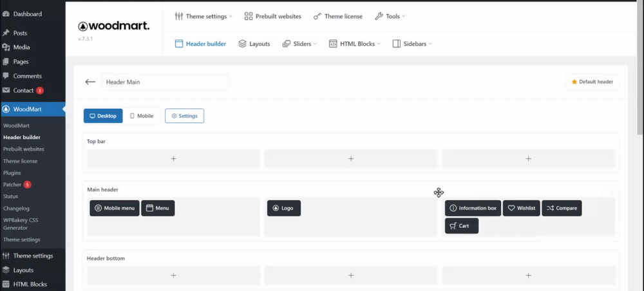Click the Default header star button
The width and height of the screenshot is (644, 291).
[x=592, y=82]
